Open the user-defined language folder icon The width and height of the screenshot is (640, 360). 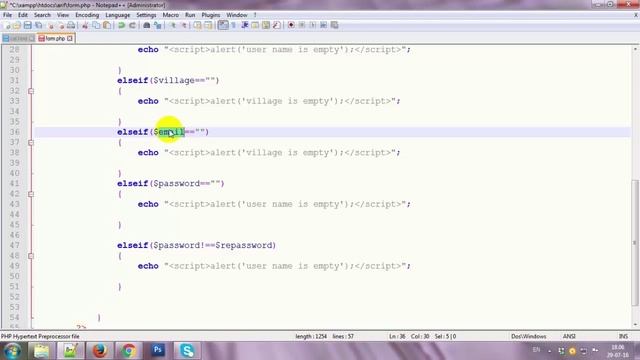pos(255,25)
